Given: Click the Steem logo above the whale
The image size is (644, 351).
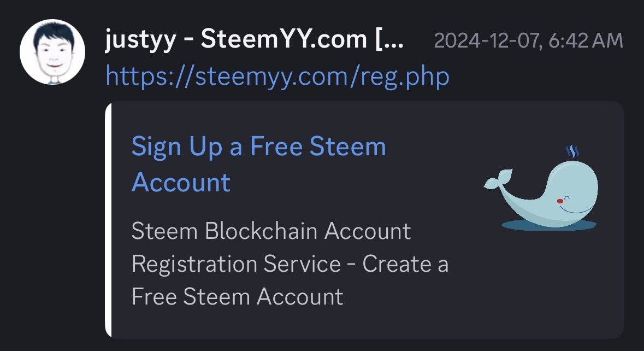Looking at the screenshot, I should click(x=572, y=150).
